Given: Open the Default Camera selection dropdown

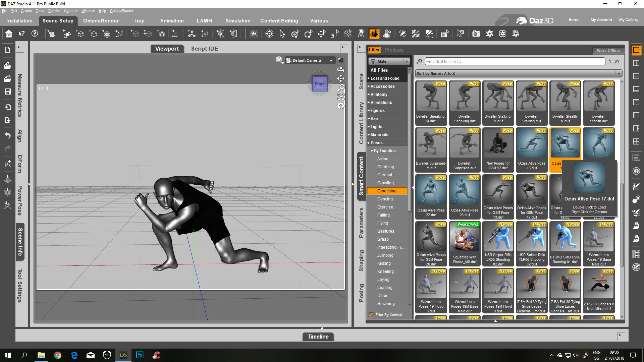Looking at the screenshot, I should pos(331,60).
